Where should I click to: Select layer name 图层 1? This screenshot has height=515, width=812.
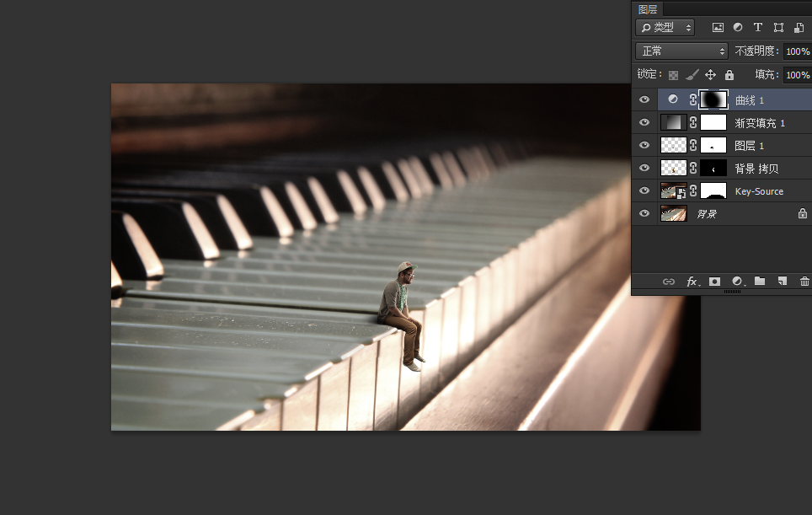[x=750, y=146]
